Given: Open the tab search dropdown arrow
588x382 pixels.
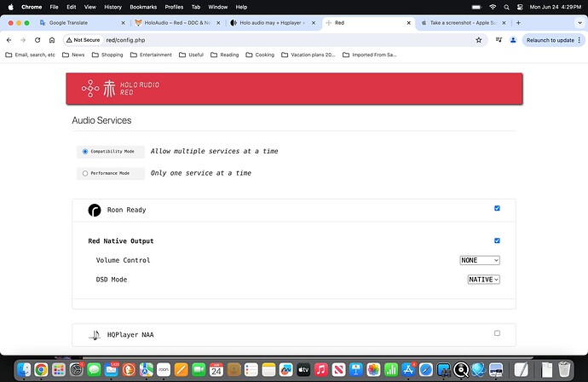Looking at the screenshot, I should [x=579, y=23].
